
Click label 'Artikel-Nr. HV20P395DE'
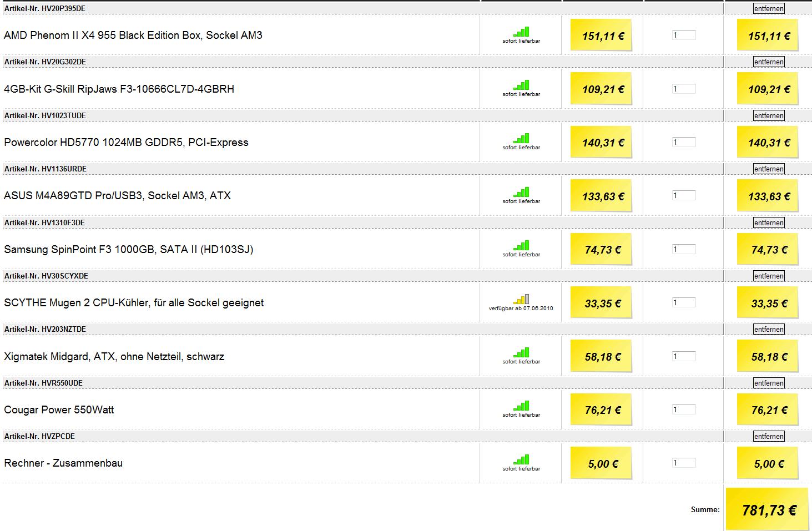pos(45,8)
